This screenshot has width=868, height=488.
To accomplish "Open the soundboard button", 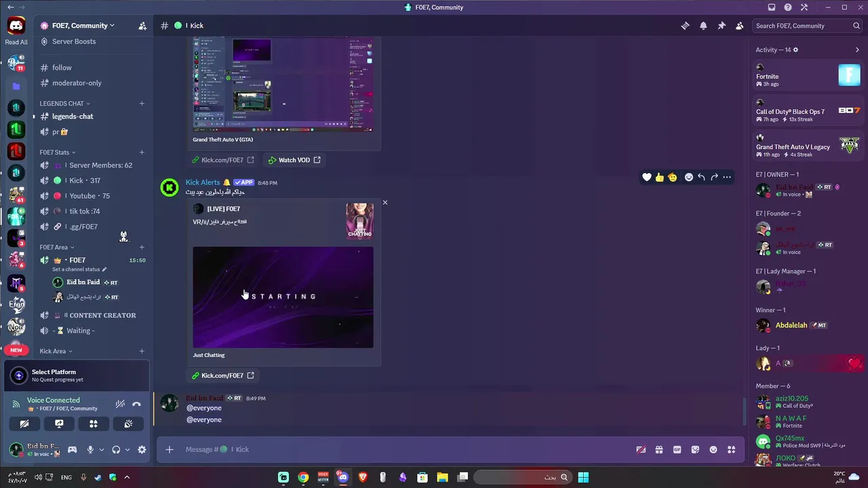I will [x=128, y=424].
